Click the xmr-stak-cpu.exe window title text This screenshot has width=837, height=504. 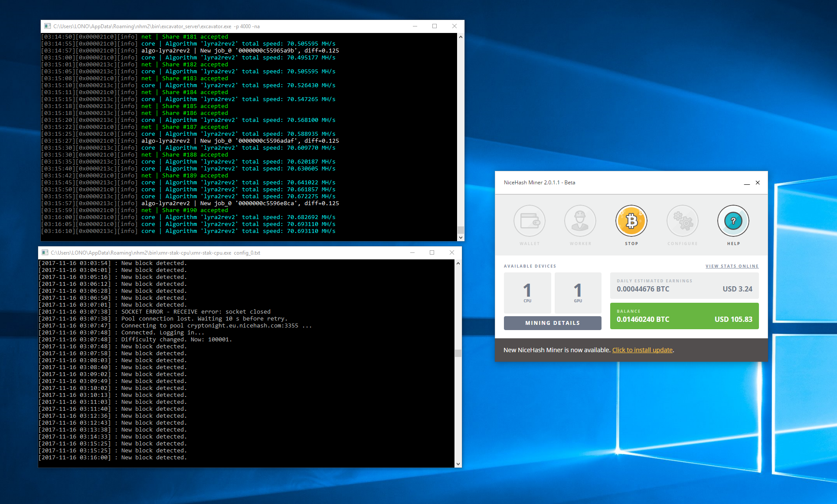(x=155, y=253)
